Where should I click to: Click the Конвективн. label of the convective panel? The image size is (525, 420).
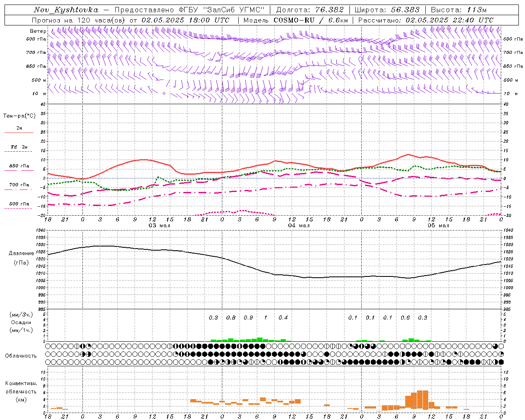[21, 383]
